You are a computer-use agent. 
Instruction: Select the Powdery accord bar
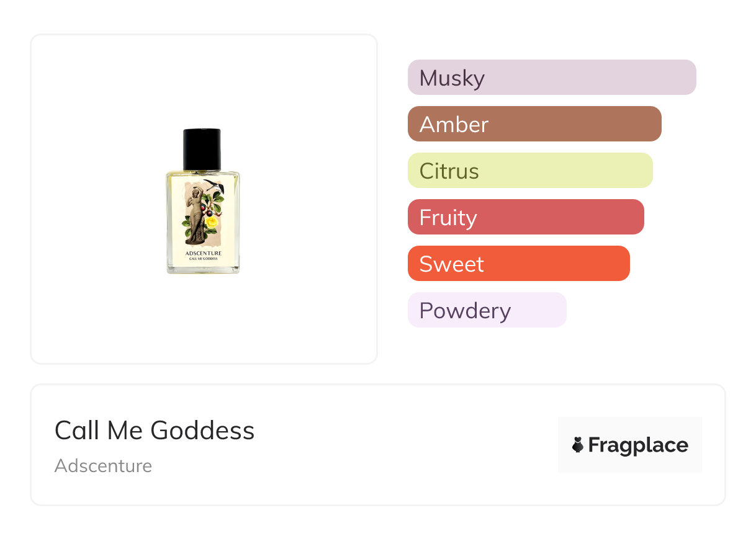click(487, 310)
